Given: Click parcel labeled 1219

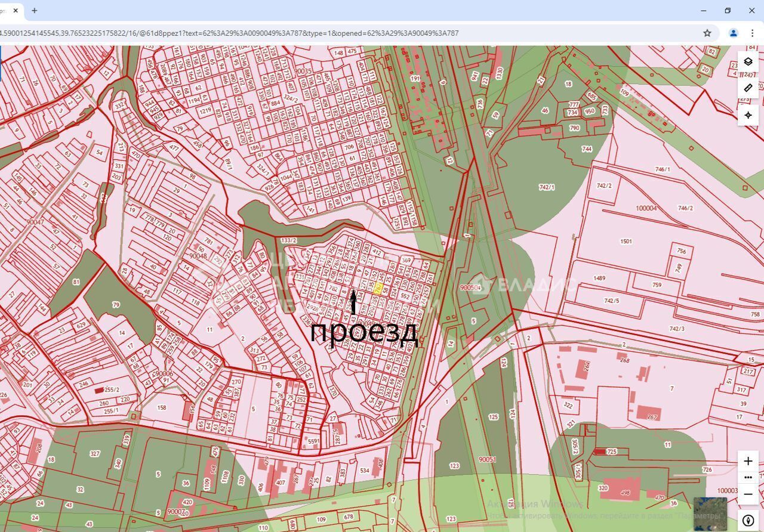Looking at the screenshot, I should click(206, 111).
